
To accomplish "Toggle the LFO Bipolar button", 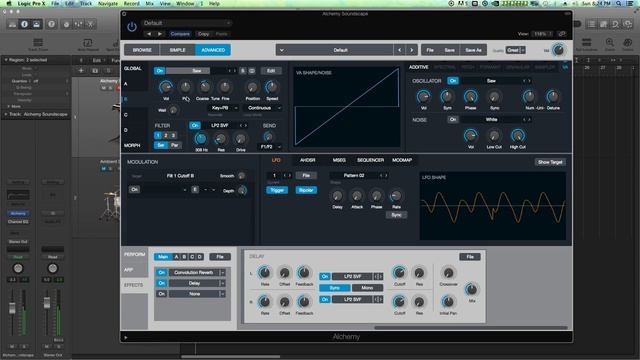I will click(306, 190).
